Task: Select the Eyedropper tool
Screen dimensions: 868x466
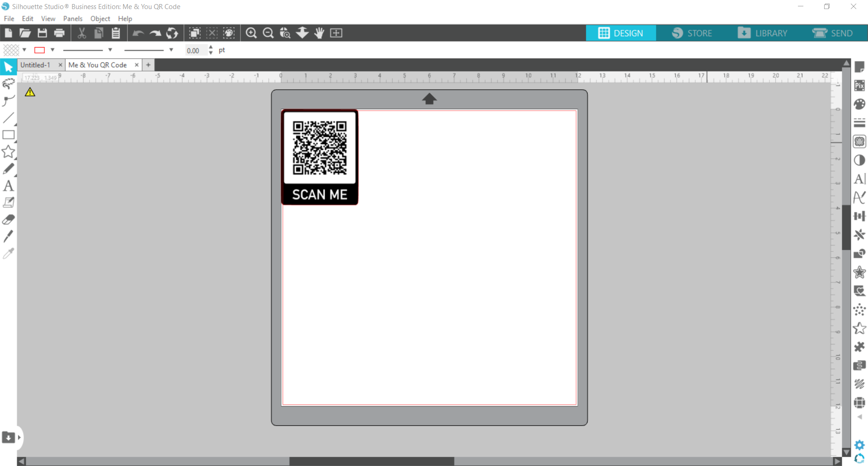Action: tap(8, 253)
